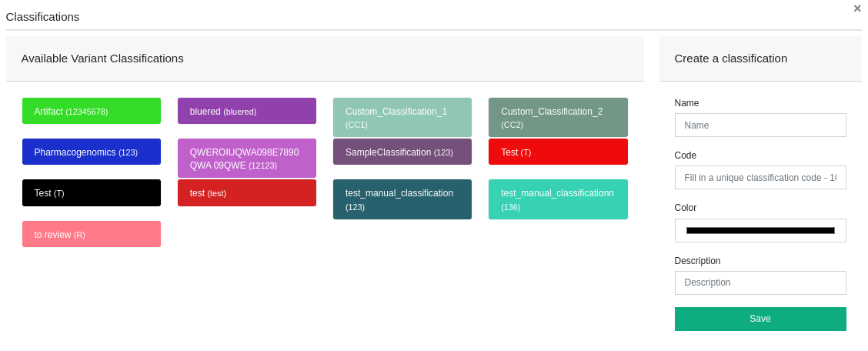Choose the lowercase test (test) tag
The image size is (868, 351).
point(246,192)
